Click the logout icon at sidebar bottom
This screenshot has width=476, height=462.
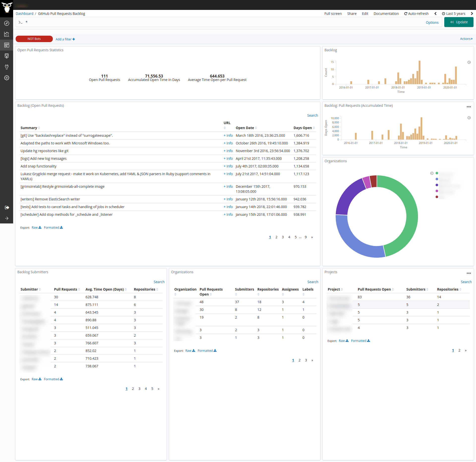[x=7, y=208]
